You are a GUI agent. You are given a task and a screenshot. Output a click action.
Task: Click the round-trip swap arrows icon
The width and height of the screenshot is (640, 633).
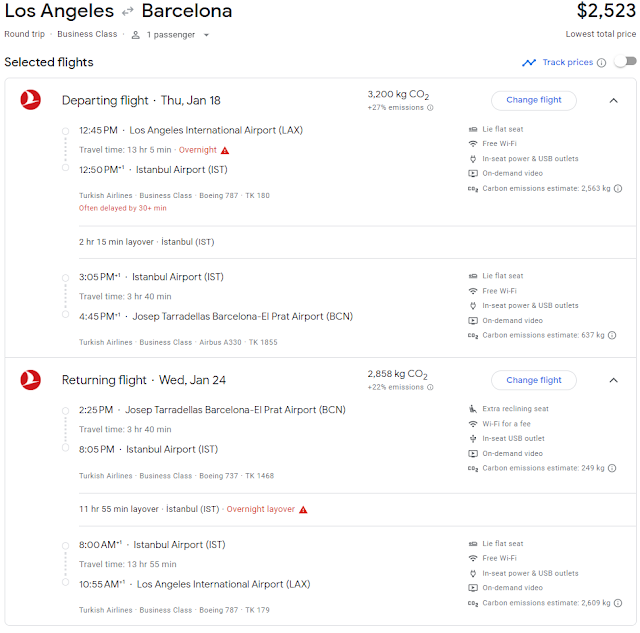(128, 12)
